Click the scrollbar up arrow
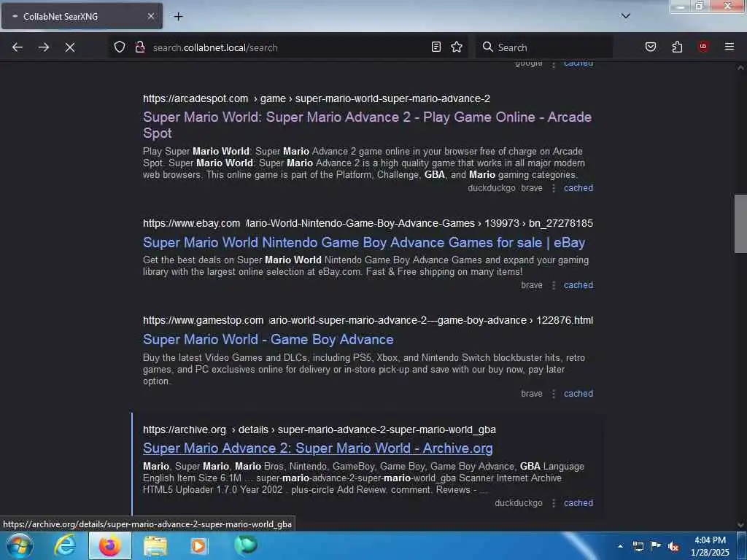The height and width of the screenshot is (560, 747). click(740, 68)
